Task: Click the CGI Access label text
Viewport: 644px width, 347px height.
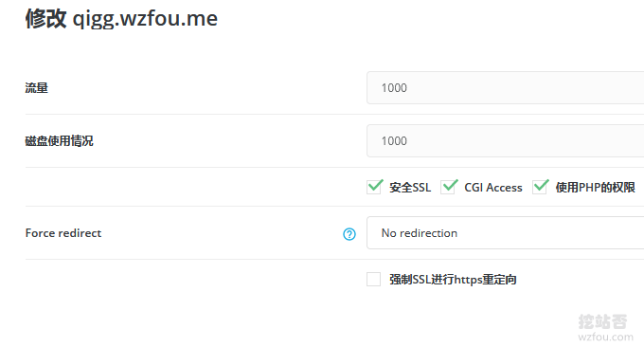Action: [493, 188]
